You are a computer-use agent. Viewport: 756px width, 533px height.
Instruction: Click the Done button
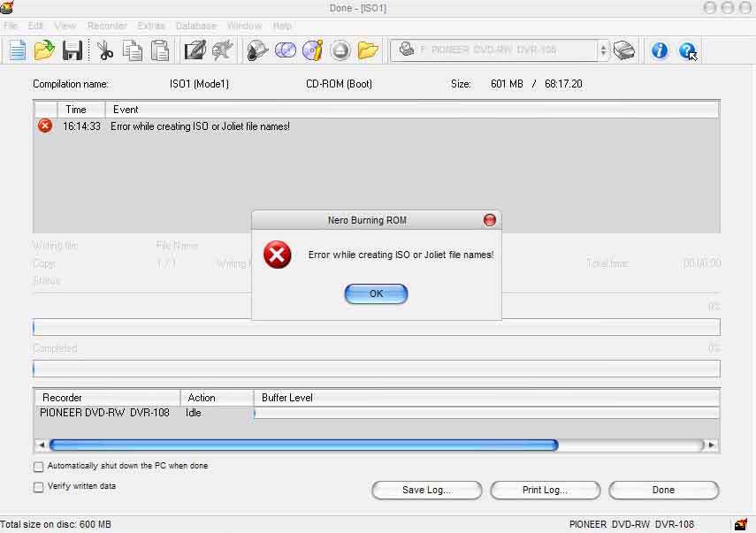pos(664,490)
